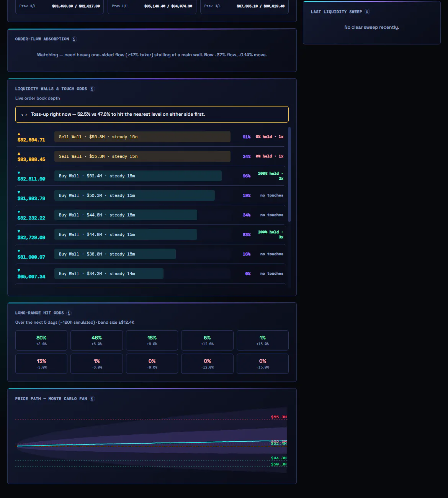Click the toss-up summary banner

tap(152, 114)
